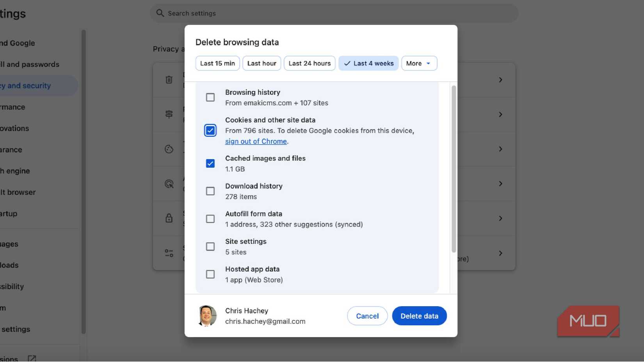Check the Browsing history checkbox
The height and width of the screenshot is (362, 644).
[210, 97]
